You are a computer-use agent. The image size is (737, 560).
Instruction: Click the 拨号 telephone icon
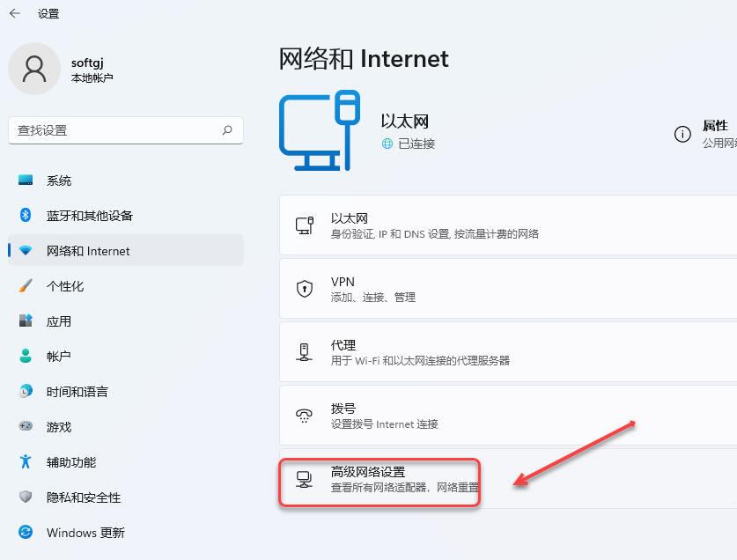[x=304, y=416]
